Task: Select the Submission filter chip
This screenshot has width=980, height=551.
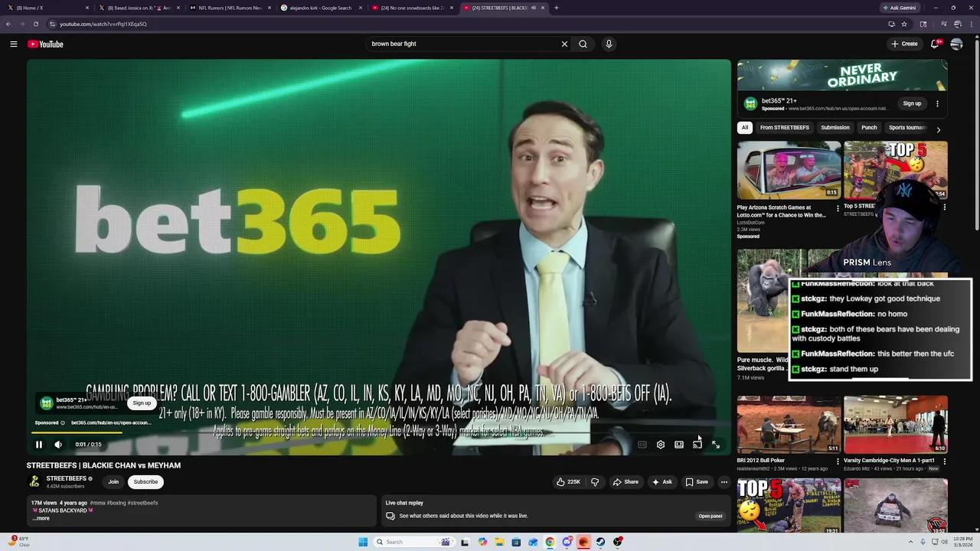Action: point(835,128)
